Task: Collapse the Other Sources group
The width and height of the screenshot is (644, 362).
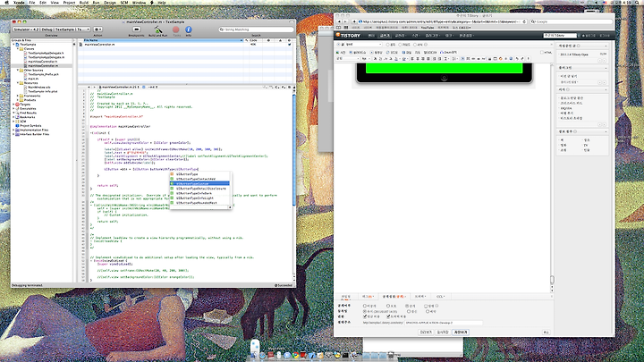Action: point(18,71)
